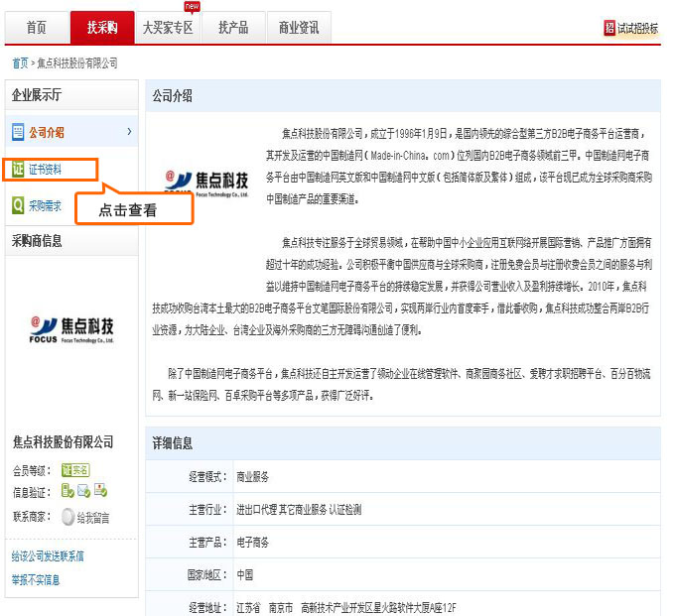This screenshot has height=616, width=675.
Task: Click the 证实名 member level badge
Action: pos(75,470)
